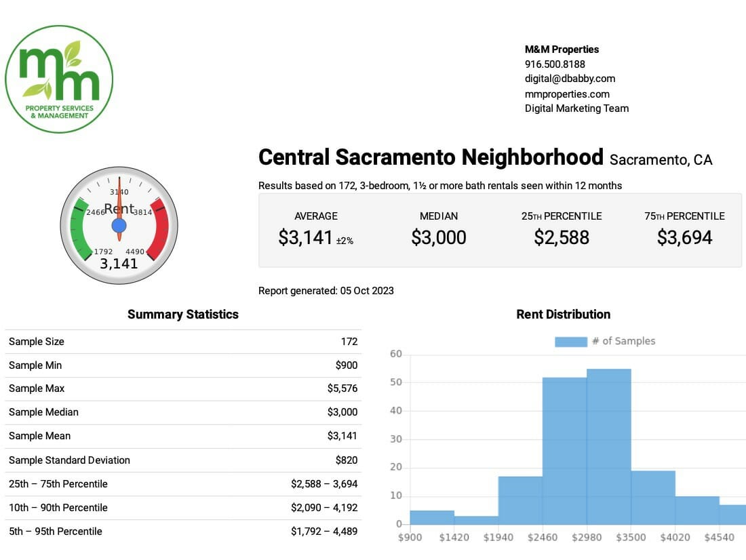Select the tallest histogram bar at $2980
746x560 pixels.
coord(608,447)
